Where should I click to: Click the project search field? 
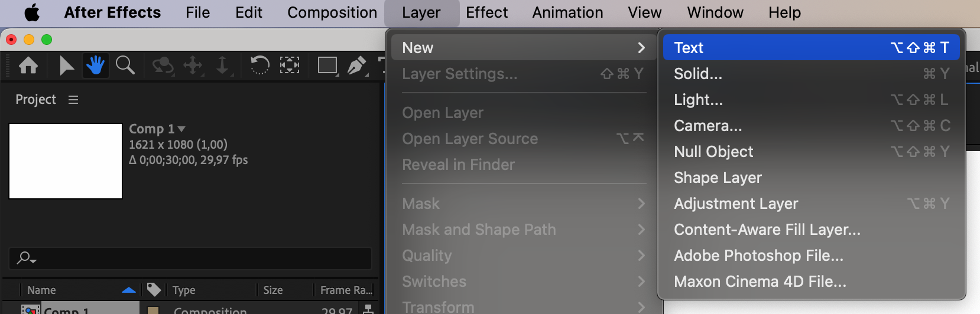pyautogui.click(x=195, y=258)
